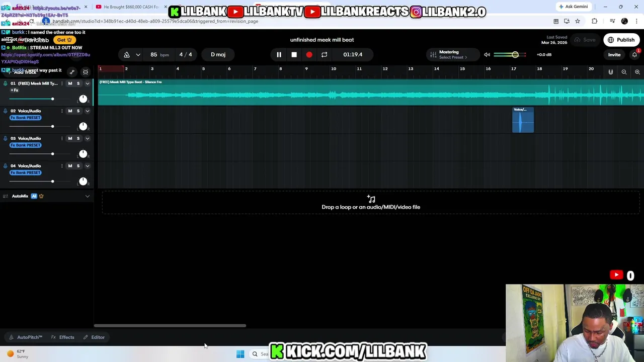Viewport: 644px width, 362px height.
Task: Click the Invite button
Action: point(614,54)
